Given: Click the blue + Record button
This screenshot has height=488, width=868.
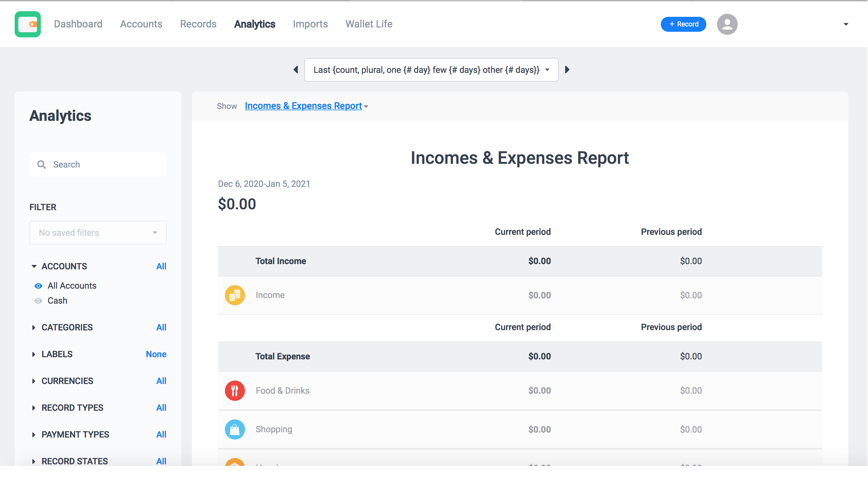Looking at the screenshot, I should point(683,24).
